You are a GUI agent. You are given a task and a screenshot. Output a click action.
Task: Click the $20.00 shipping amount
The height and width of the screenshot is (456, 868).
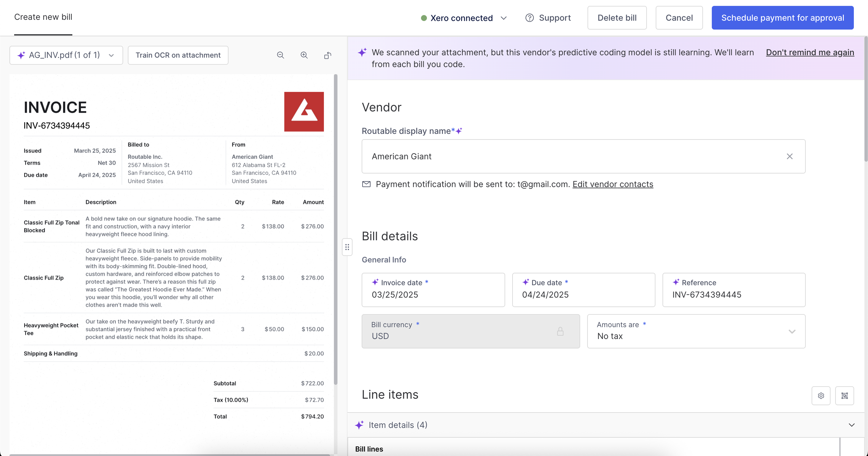tap(314, 353)
